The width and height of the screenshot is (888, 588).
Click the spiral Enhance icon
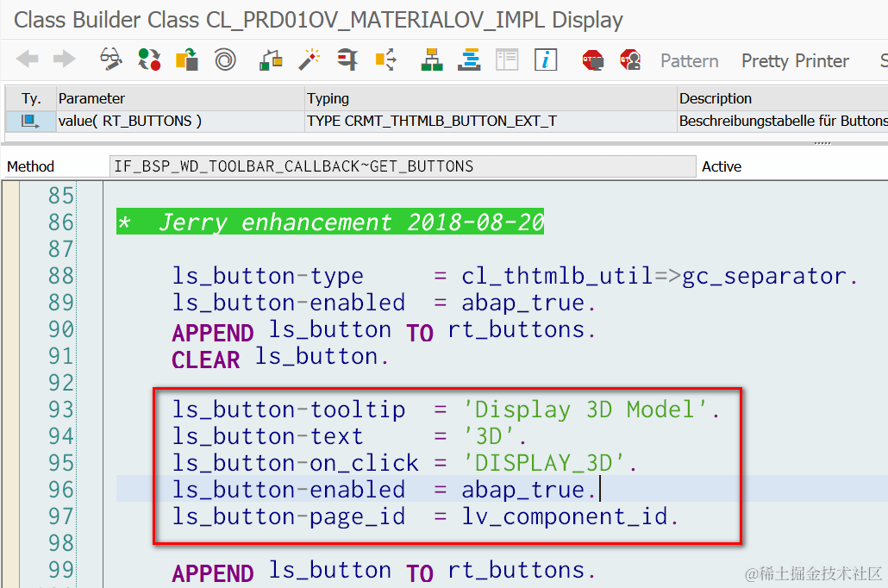(x=225, y=59)
